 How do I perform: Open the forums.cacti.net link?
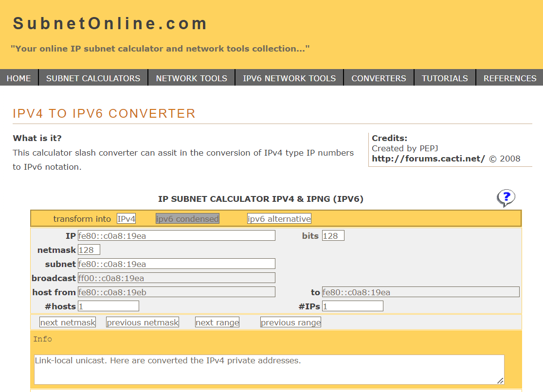pyautogui.click(x=428, y=159)
